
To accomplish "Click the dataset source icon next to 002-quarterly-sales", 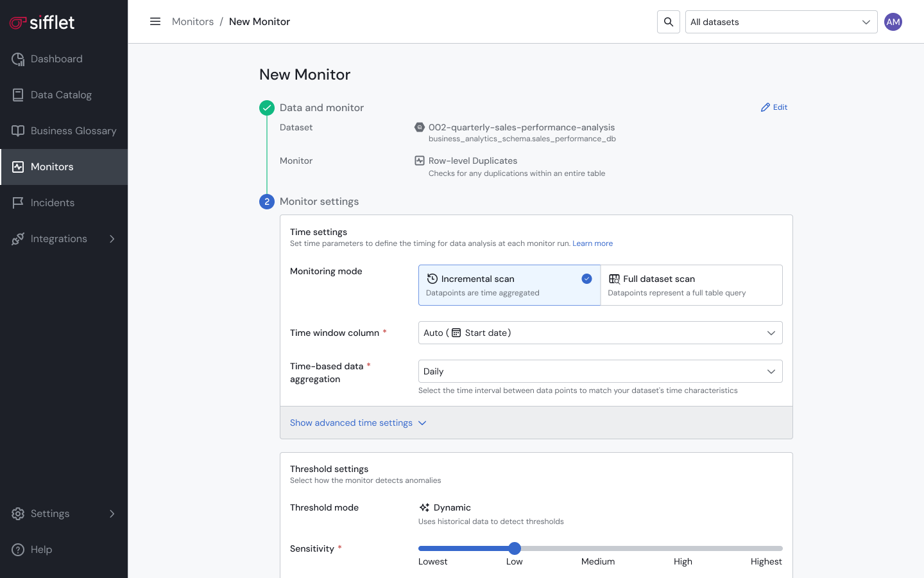I will coord(420,127).
